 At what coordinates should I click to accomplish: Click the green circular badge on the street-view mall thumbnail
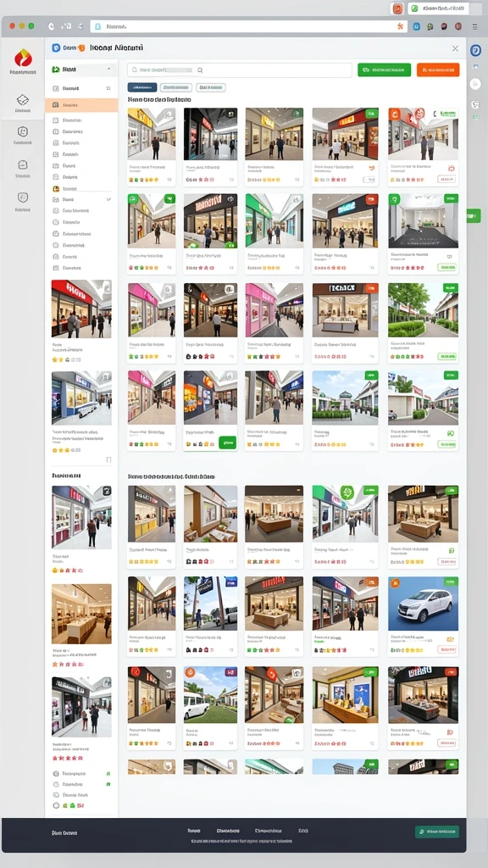tap(347, 492)
